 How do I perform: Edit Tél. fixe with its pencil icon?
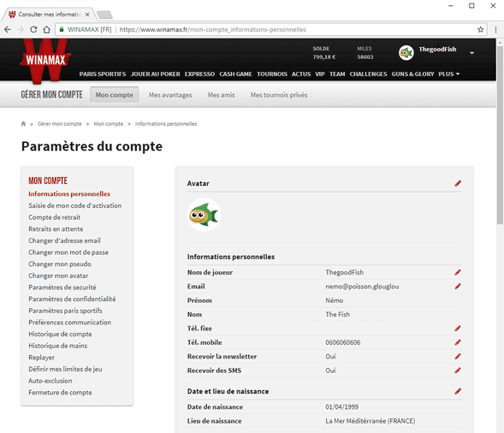click(458, 329)
